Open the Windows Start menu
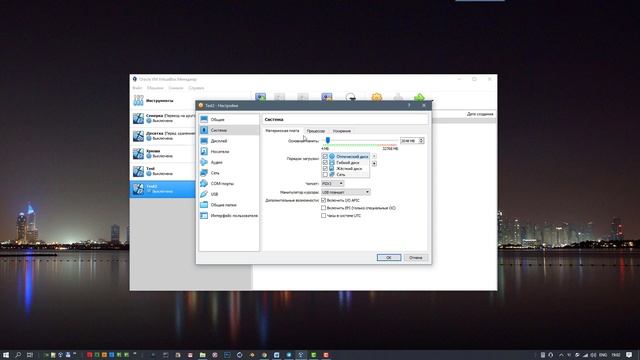The height and width of the screenshot is (360, 640). 6,355
